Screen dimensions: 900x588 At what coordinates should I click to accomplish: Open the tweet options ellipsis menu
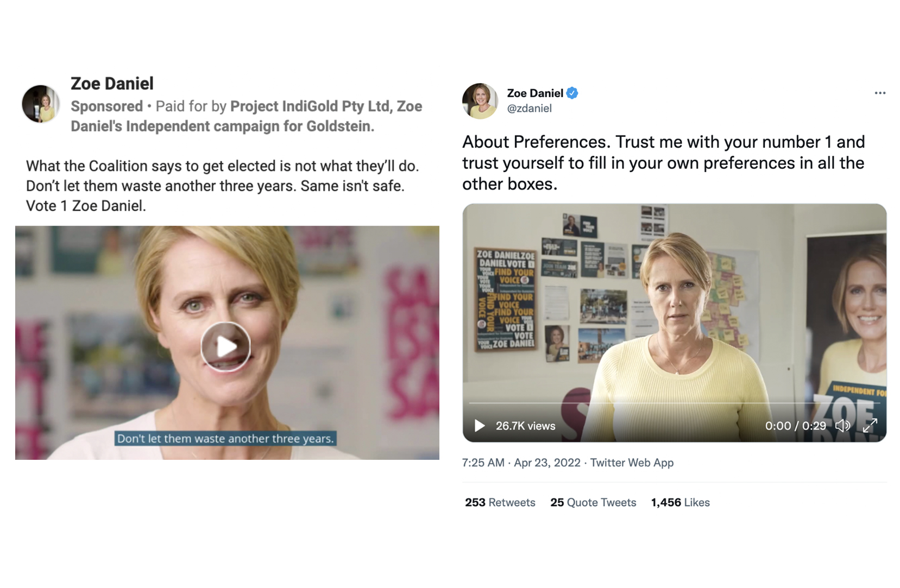pos(880,93)
